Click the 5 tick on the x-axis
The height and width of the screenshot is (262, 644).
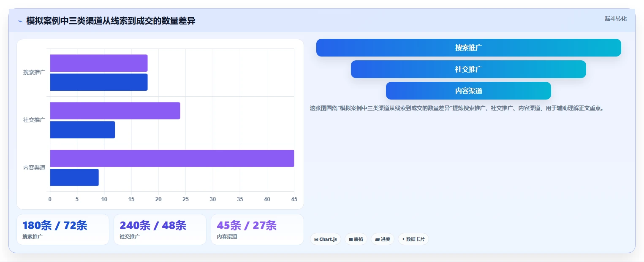(77, 199)
